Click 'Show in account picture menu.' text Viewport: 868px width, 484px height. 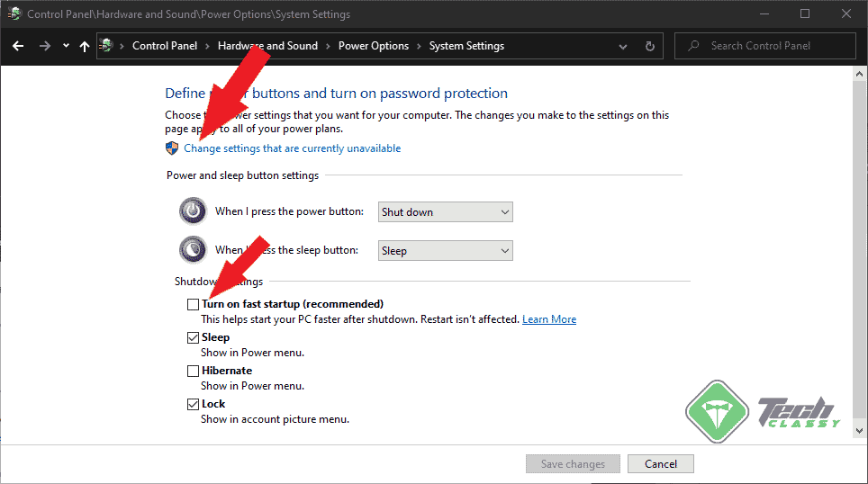pos(276,419)
